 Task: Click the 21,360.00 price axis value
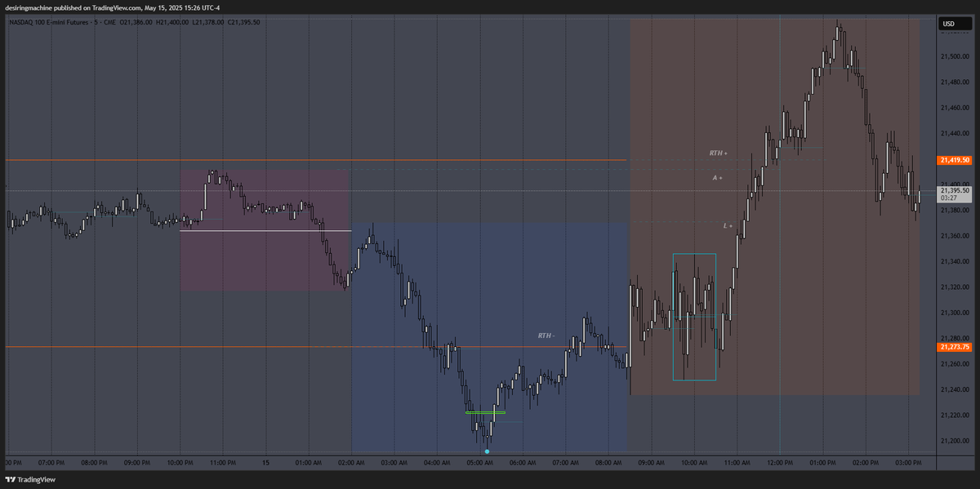(955, 236)
